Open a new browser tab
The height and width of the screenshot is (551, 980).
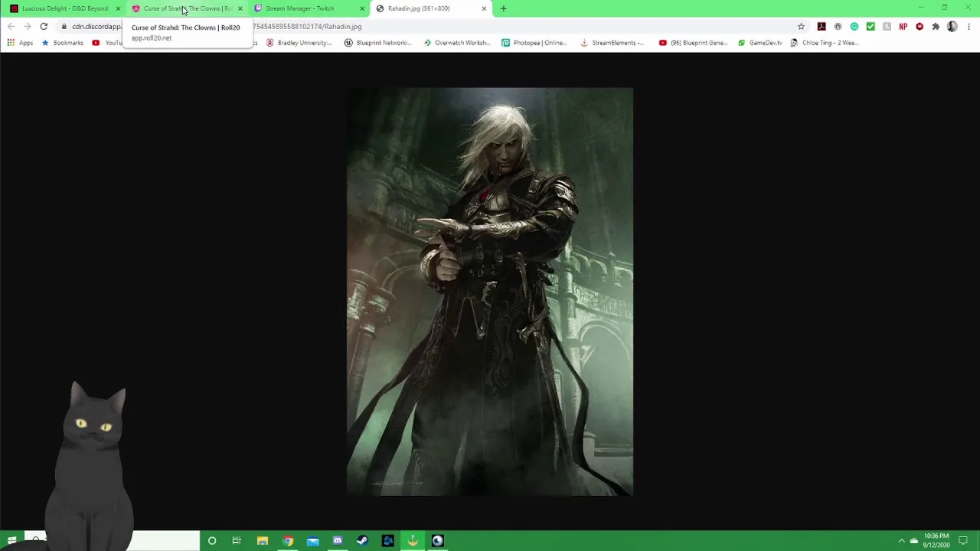503,8
